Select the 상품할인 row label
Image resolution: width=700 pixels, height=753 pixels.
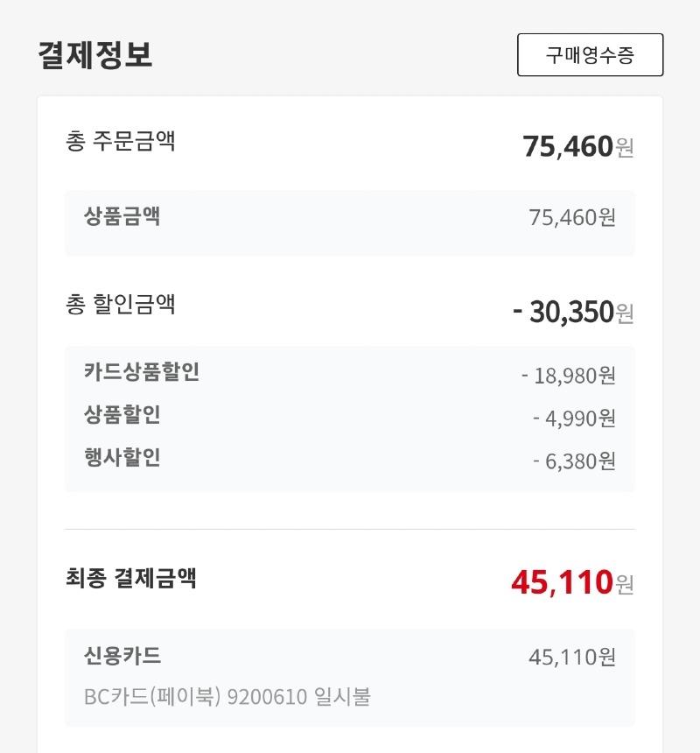(122, 414)
